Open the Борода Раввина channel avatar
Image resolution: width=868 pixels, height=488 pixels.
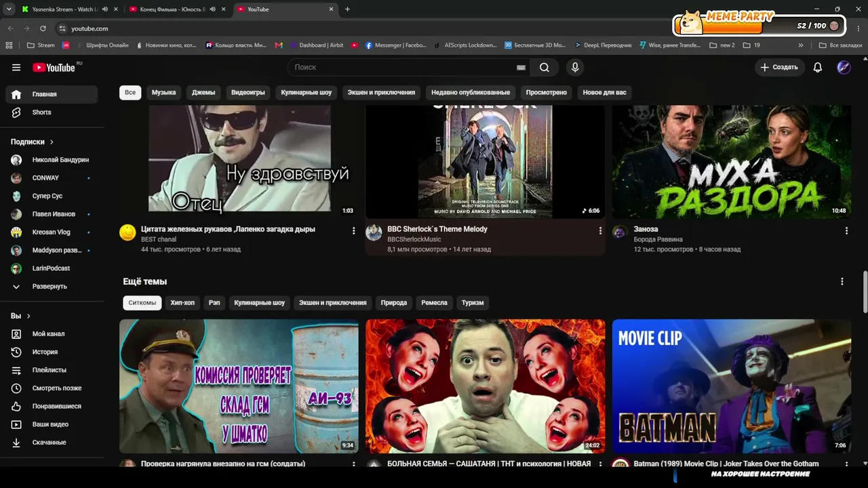(x=620, y=232)
